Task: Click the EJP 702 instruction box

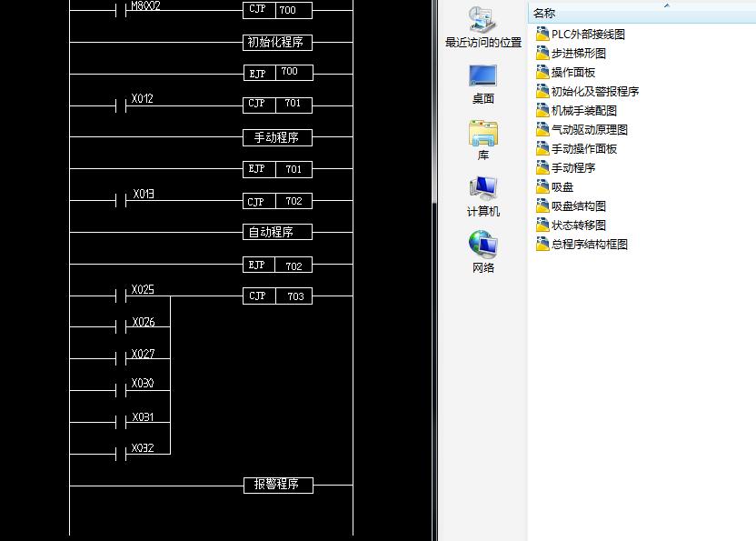Action: (277, 265)
